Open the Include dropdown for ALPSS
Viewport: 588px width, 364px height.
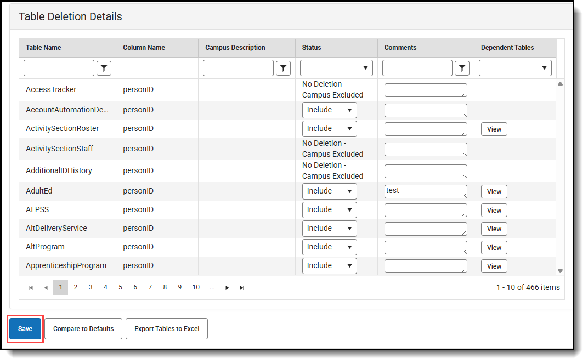tap(329, 209)
